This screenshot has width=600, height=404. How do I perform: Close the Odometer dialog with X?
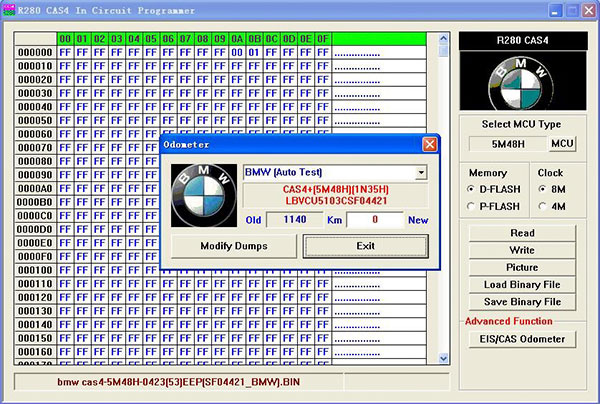[x=430, y=144]
